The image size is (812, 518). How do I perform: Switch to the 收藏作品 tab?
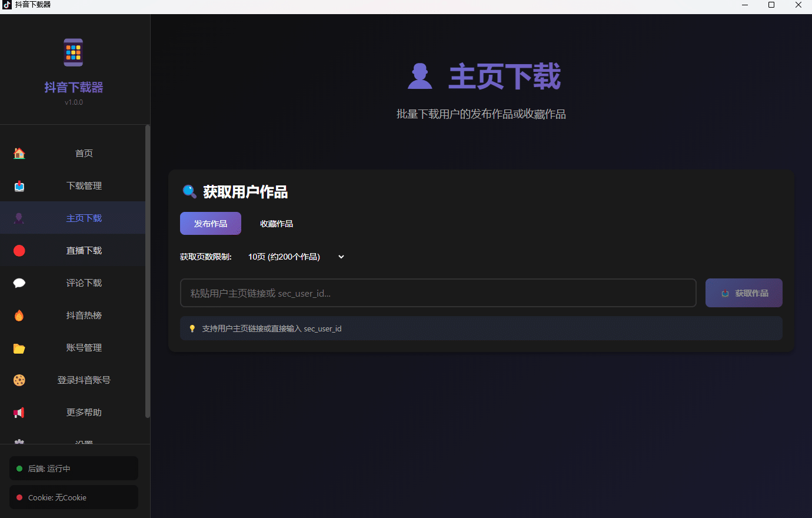coord(277,223)
